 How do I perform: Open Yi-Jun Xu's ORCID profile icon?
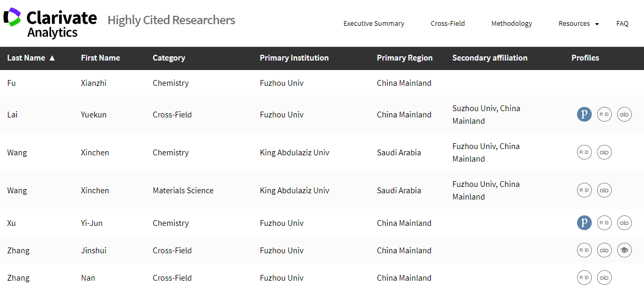[x=624, y=223]
